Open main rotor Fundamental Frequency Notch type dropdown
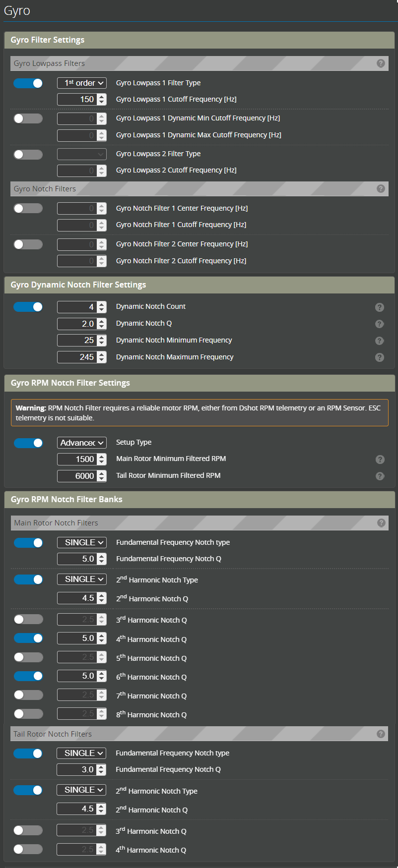Viewport: 398px width, 868px height. pos(82,543)
